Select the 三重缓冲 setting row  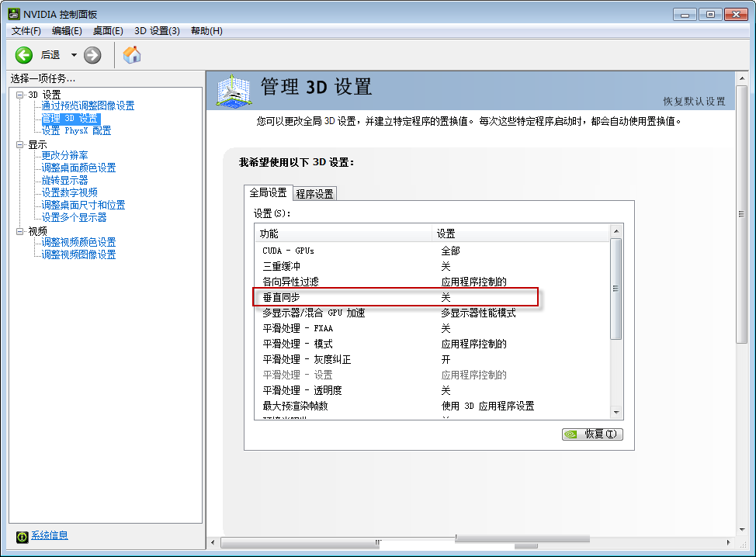(x=432, y=266)
